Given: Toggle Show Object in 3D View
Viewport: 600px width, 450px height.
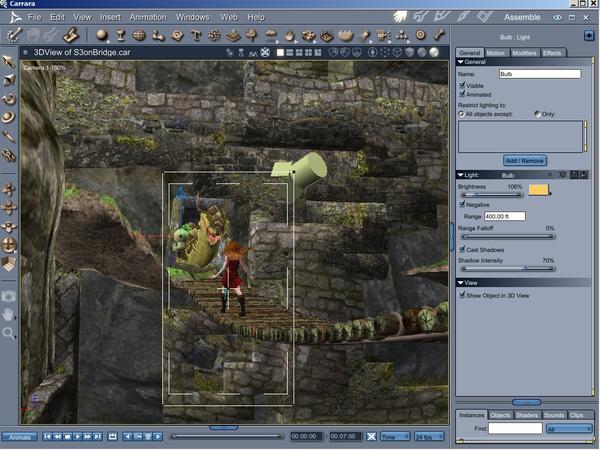Looking at the screenshot, I should (x=462, y=295).
